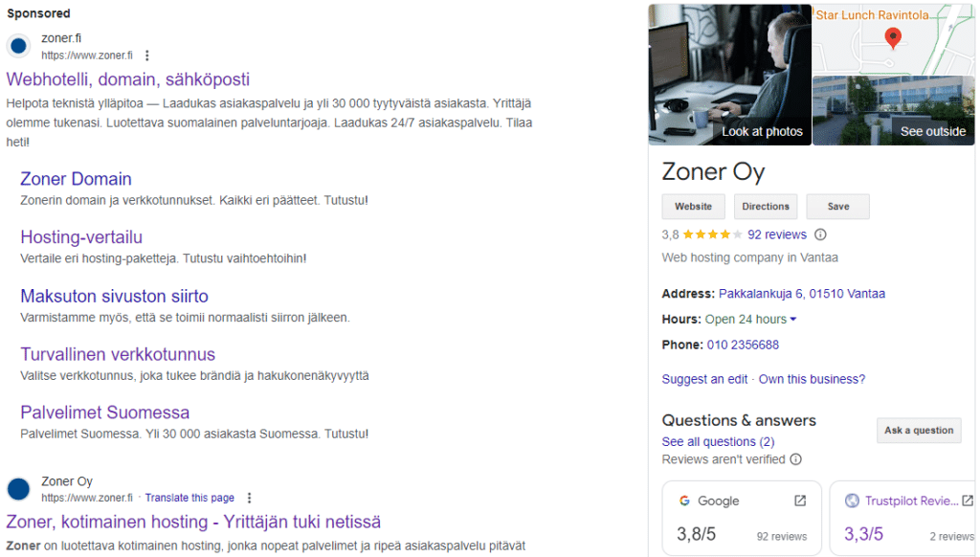Save the Zoner Oy listing
The width and height of the screenshot is (980, 557).
click(837, 206)
